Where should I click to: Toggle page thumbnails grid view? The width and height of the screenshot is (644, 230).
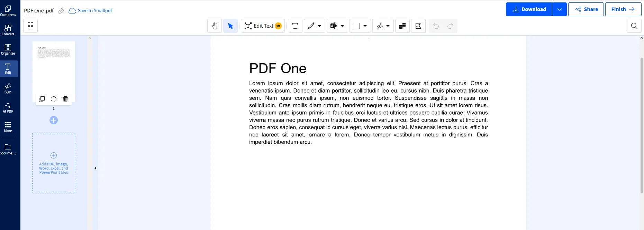(x=30, y=26)
